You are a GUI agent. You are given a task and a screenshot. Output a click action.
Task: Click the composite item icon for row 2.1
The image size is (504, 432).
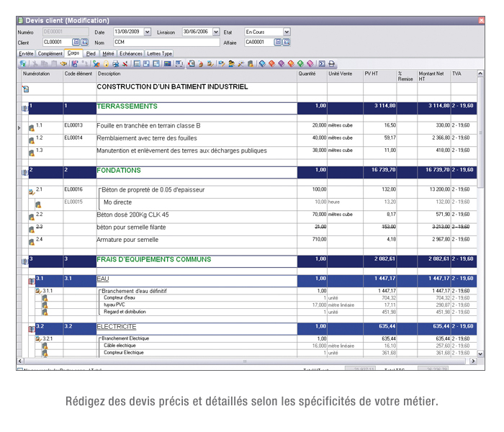coord(31,192)
